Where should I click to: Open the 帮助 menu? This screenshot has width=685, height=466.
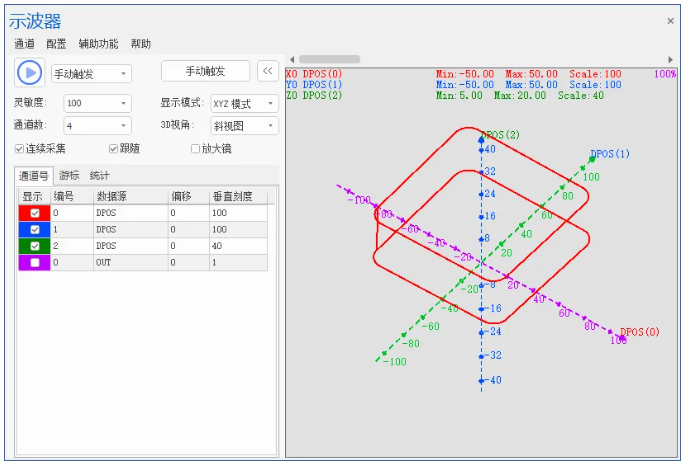(140, 44)
